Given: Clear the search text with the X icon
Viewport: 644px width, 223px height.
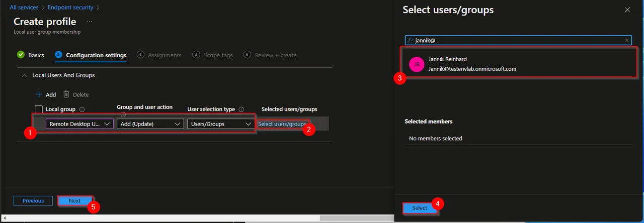Looking at the screenshot, I should tap(627, 40).
